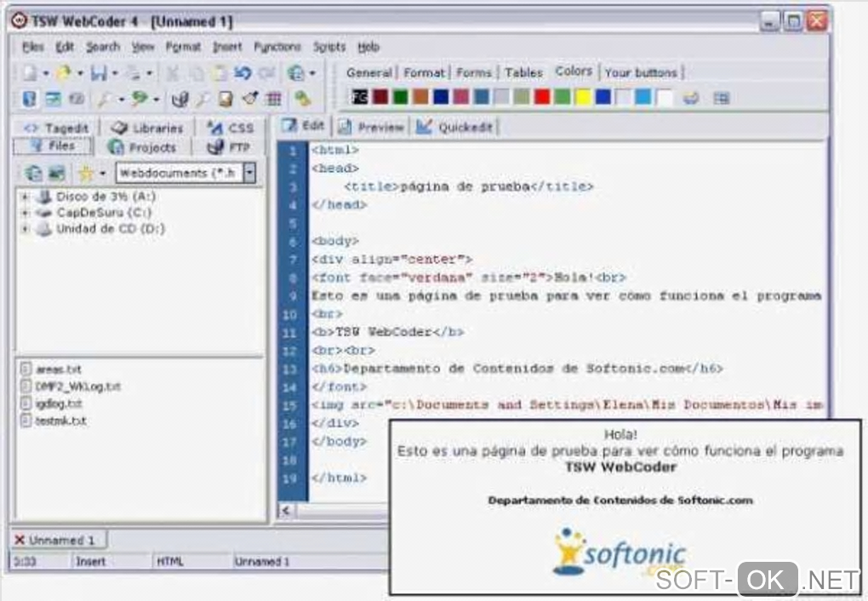Expand Unidad de CD (D:) node
This screenshot has width=868, height=601.
point(25,229)
